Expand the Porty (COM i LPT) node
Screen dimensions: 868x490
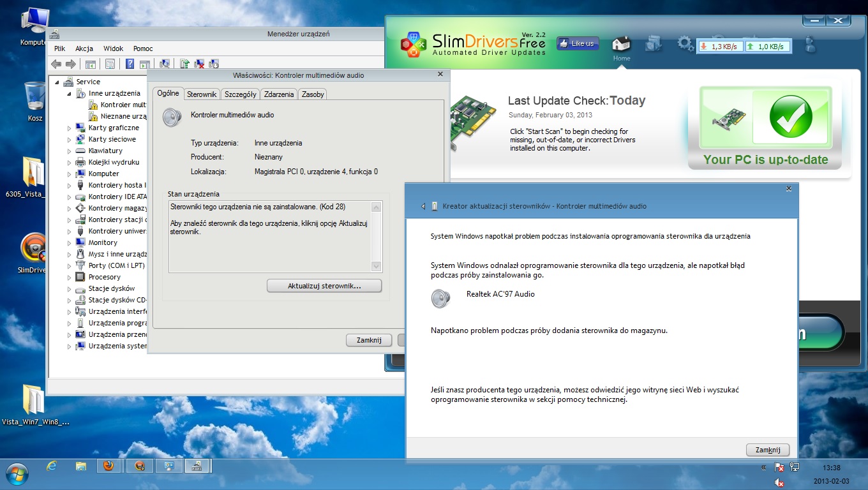(x=70, y=265)
